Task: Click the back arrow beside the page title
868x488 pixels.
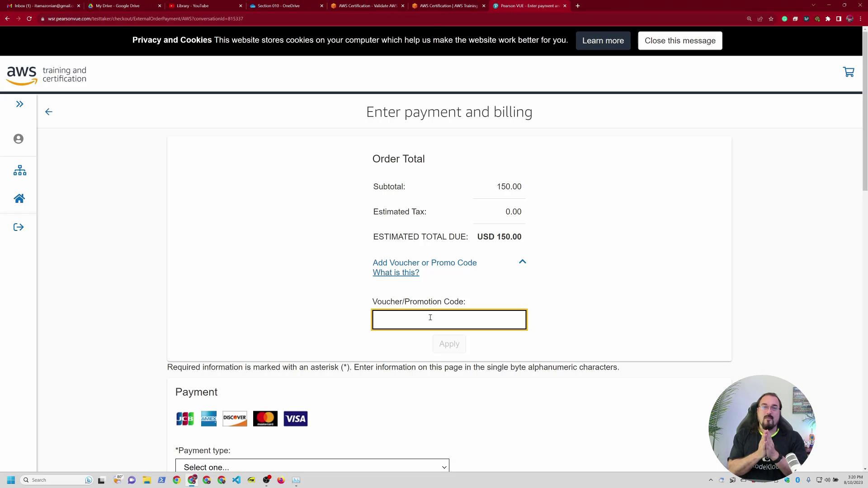Action: tap(49, 112)
